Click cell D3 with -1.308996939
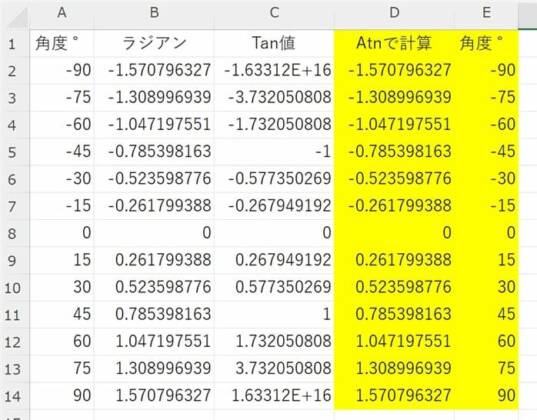The image size is (537, 420). (394, 98)
